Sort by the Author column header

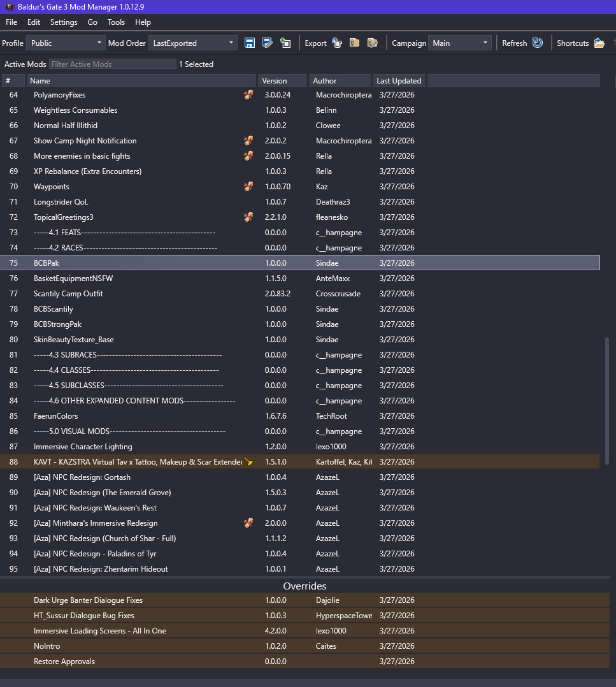[x=340, y=80]
